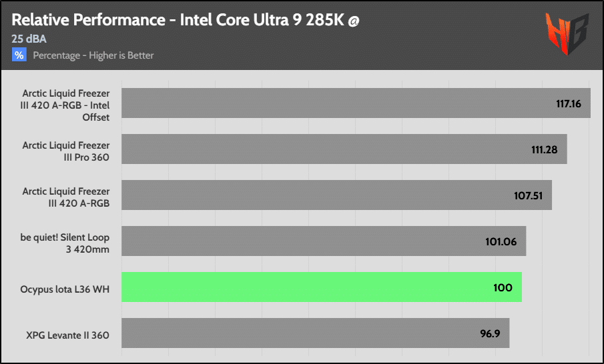Click the 100 value on green bar
The width and height of the screenshot is (604, 364).
point(503,287)
